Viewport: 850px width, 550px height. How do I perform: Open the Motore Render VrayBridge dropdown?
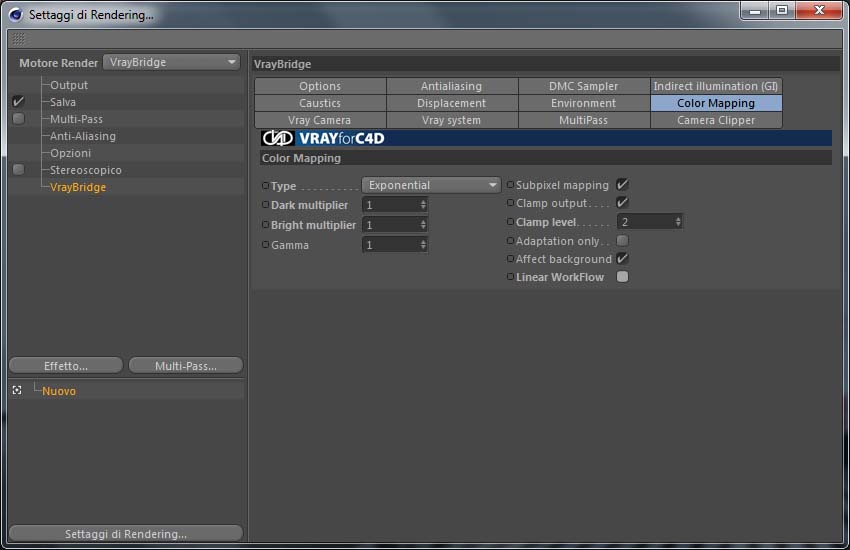(x=171, y=62)
